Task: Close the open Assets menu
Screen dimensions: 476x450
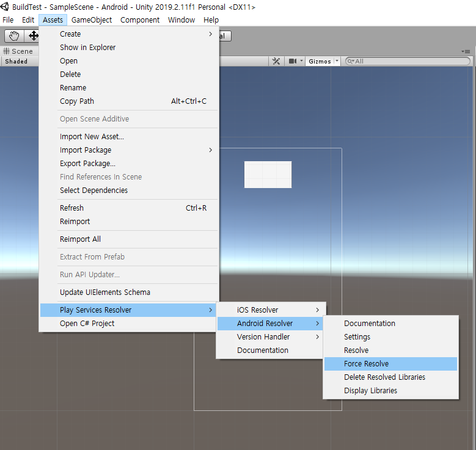Action: pos(53,20)
